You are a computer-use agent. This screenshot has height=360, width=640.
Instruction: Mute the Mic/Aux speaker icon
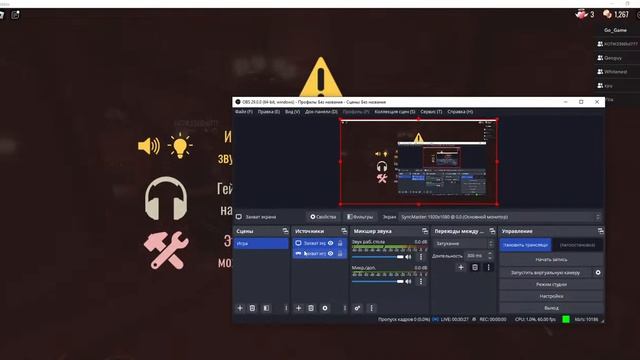tap(408, 282)
